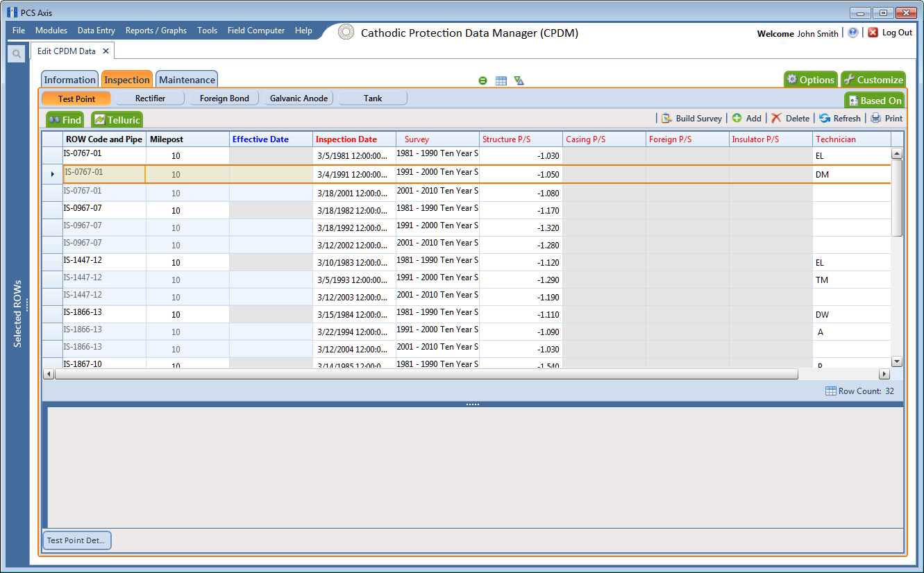Click the Row Count grid icon
924x573 pixels.
tap(830, 391)
